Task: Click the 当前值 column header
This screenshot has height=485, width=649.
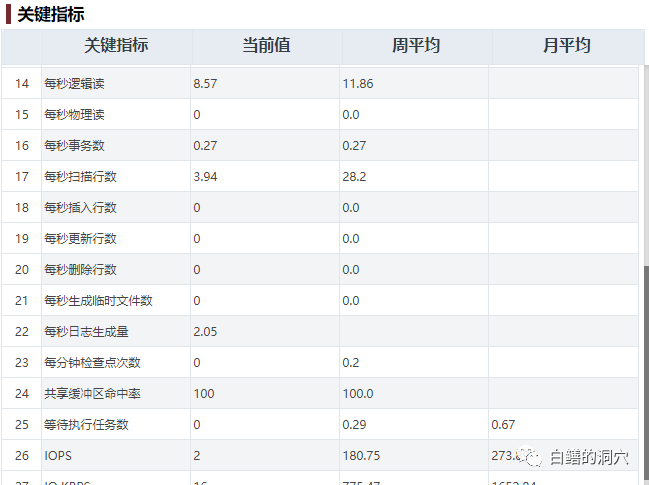Action: 266,46
